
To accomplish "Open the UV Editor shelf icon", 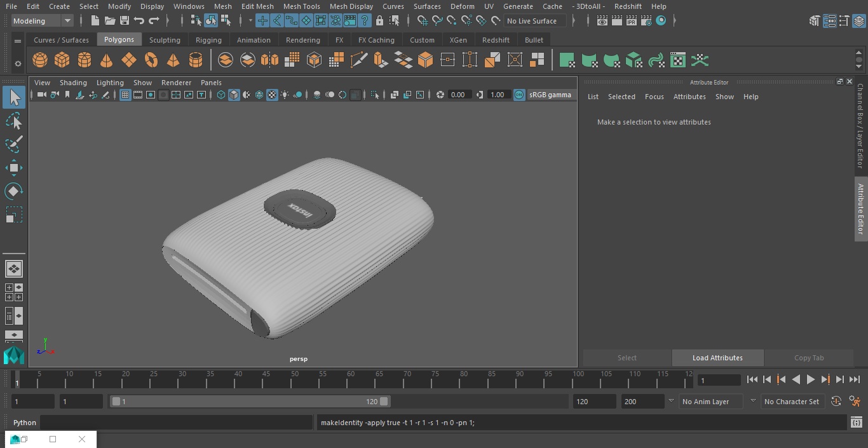I will pyautogui.click(x=678, y=60).
